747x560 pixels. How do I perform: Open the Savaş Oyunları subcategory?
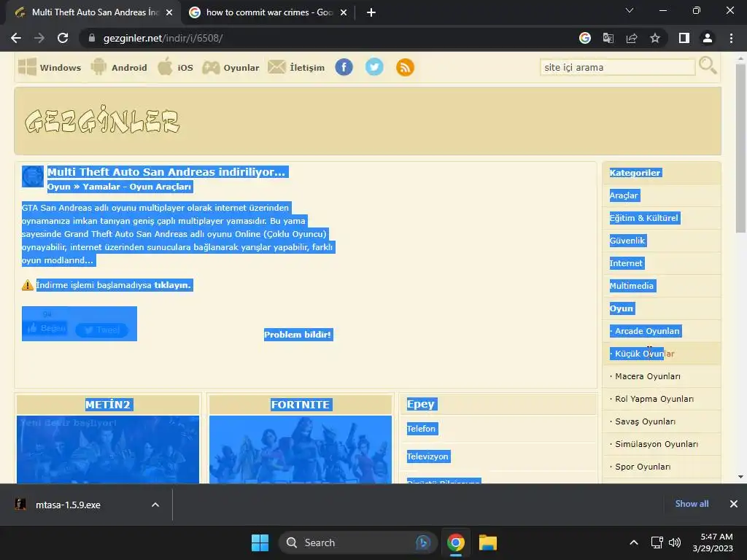coord(645,421)
